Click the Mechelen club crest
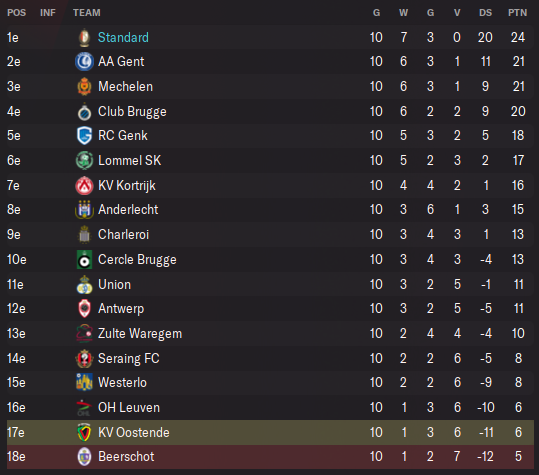This screenshot has width=539, height=475. [x=84, y=86]
